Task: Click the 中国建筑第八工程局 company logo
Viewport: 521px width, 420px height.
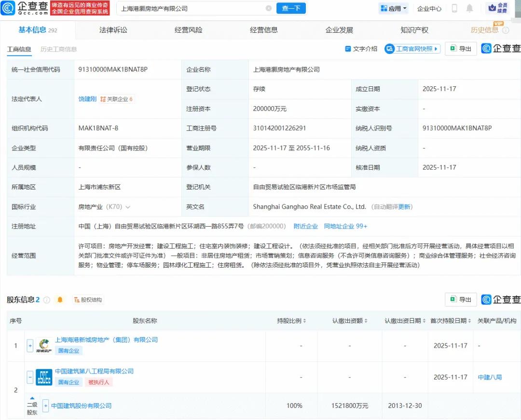Action: point(44,377)
